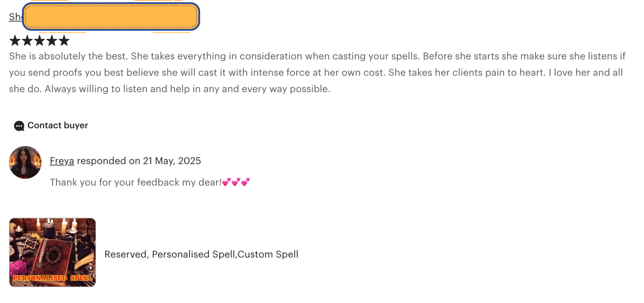The width and height of the screenshot is (644, 303).
Task: Open the Reserved, Personalised Spell listing title
Action: coord(201,254)
